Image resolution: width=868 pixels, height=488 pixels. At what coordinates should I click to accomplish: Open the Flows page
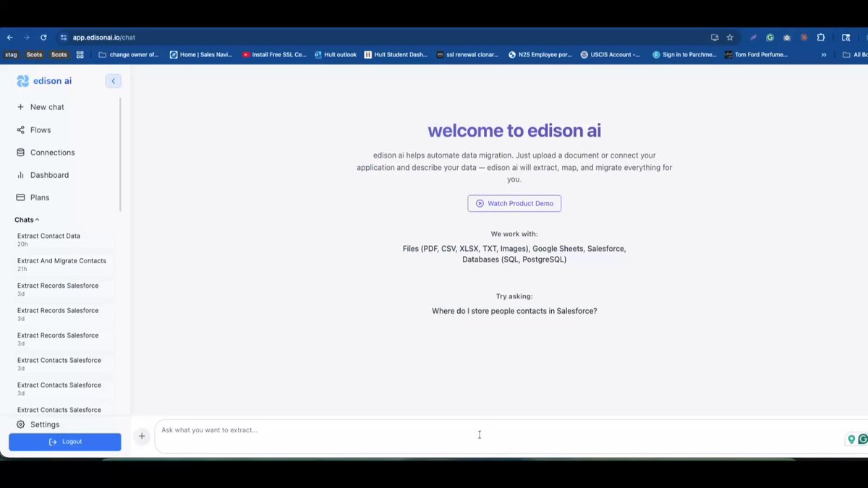click(x=34, y=130)
